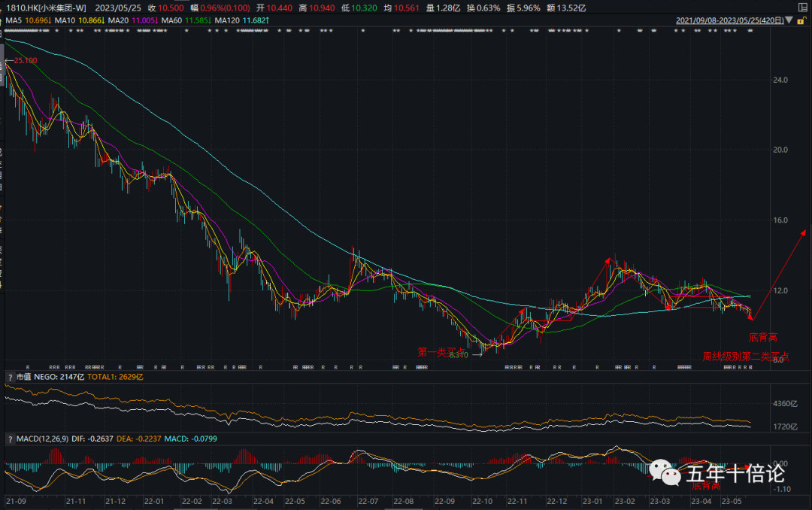Click the 8.310 low price marker

(x=459, y=354)
